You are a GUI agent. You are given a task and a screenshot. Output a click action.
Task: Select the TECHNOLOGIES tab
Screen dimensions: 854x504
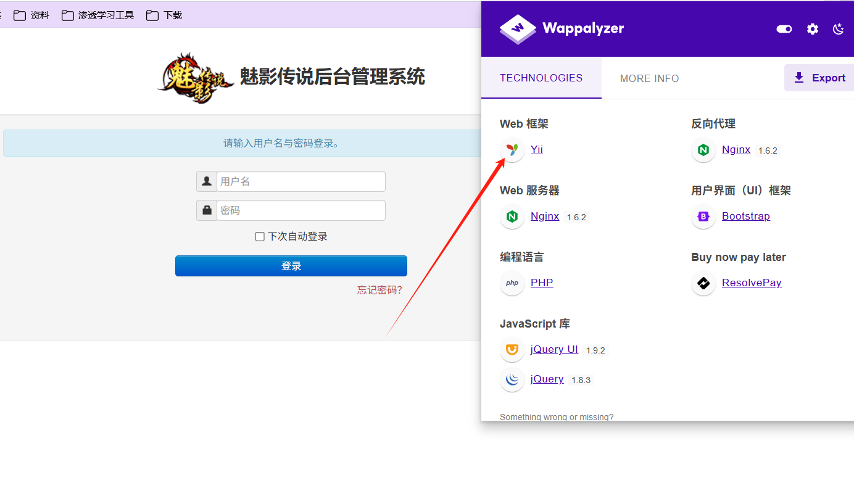tap(541, 78)
